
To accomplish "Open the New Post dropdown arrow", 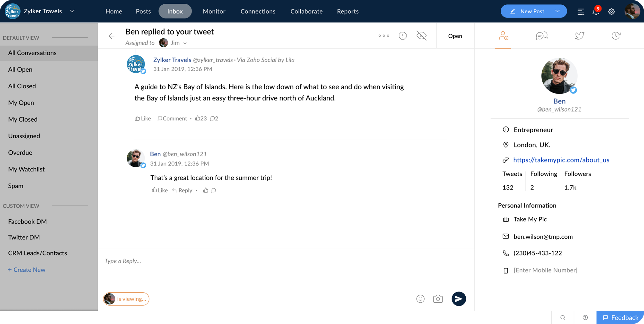I will tap(557, 11).
